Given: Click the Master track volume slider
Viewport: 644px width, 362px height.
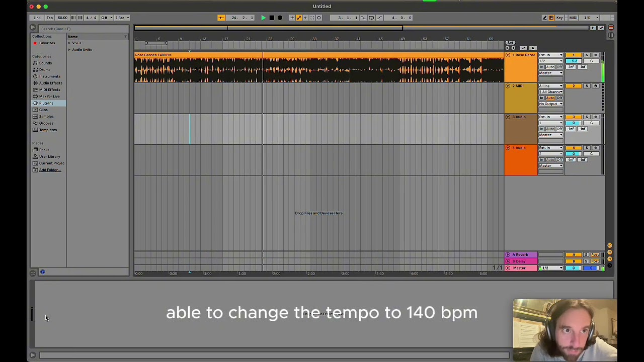Looking at the screenshot, I should tap(574, 268).
